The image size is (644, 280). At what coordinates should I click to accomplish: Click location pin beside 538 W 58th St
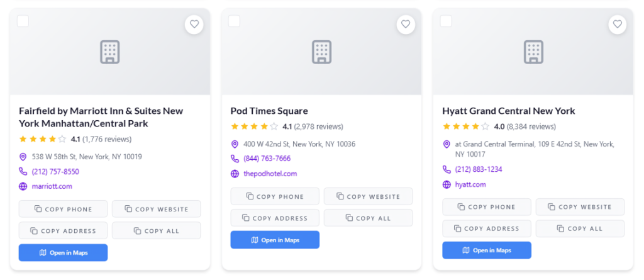coord(23,157)
